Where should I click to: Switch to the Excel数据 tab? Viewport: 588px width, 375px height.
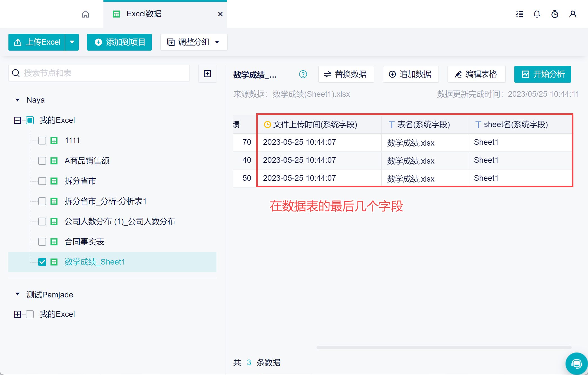coord(144,14)
